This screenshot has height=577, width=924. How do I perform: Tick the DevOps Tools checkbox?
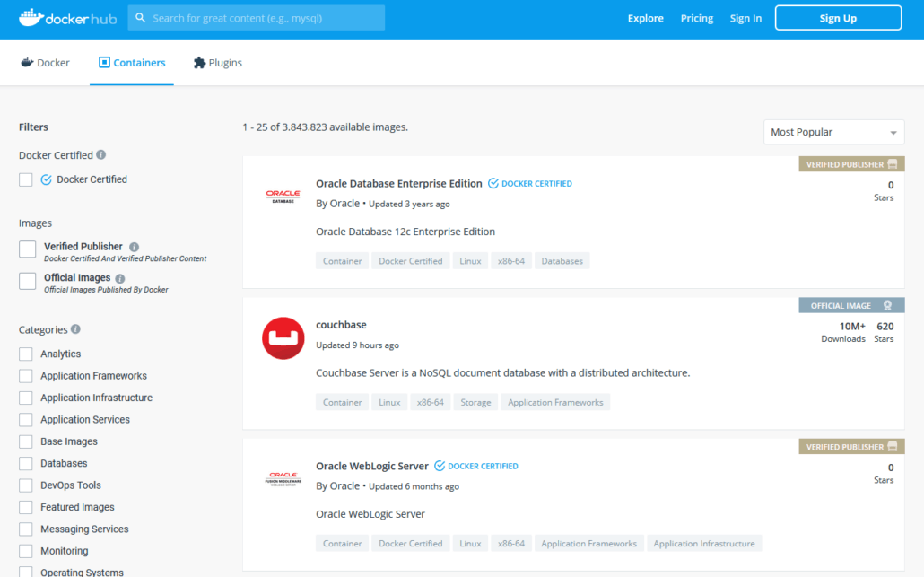coord(26,485)
